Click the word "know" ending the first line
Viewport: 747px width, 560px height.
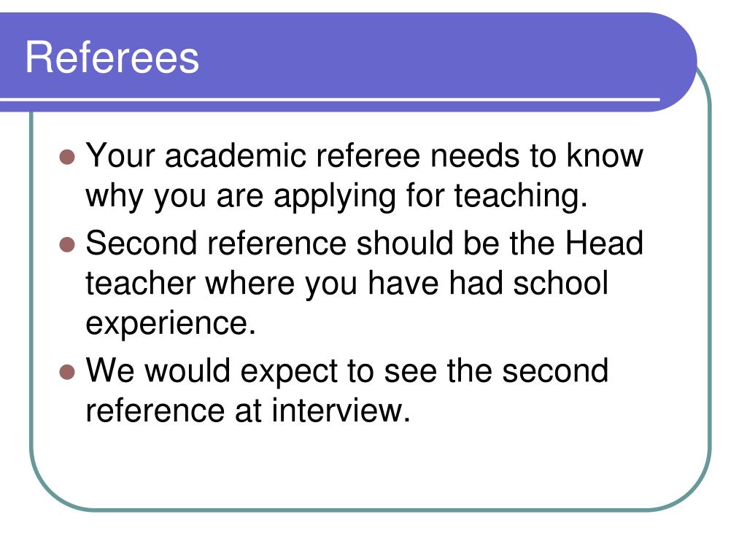pyautogui.click(x=604, y=155)
